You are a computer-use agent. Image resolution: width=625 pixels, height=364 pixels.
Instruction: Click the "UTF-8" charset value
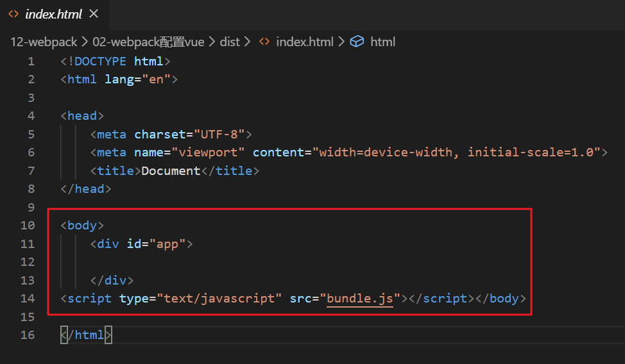click(215, 134)
